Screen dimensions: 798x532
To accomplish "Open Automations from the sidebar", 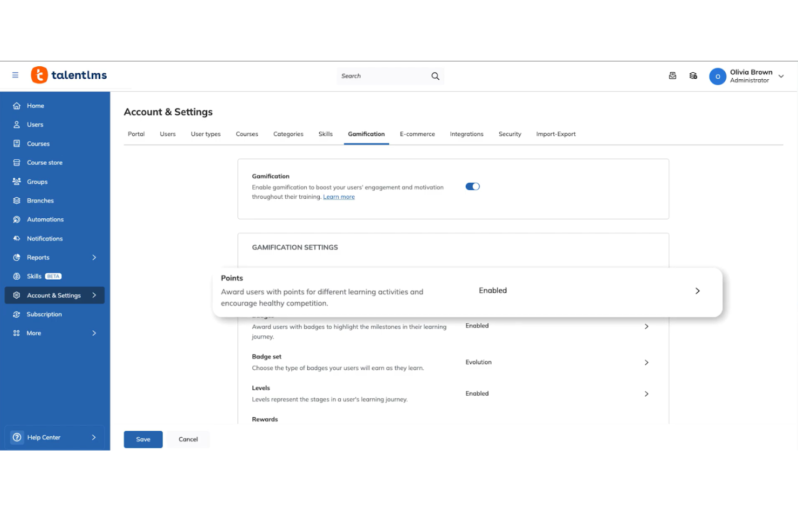I will [45, 219].
